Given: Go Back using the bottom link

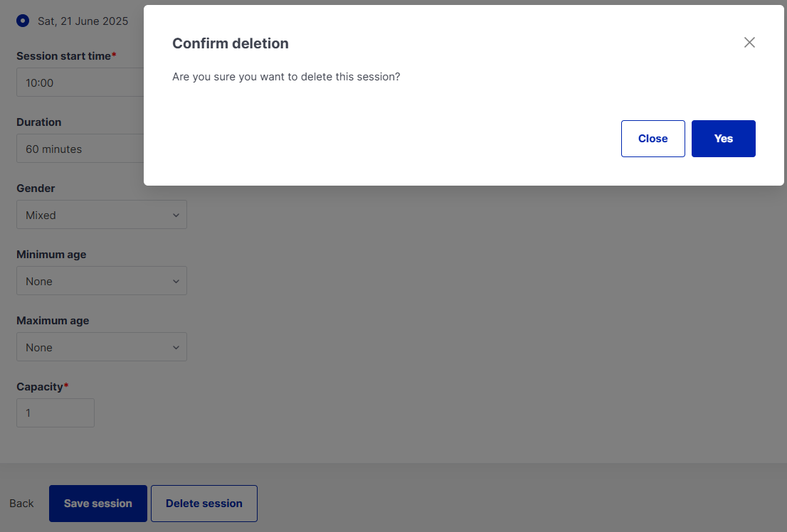Looking at the screenshot, I should pos(21,504).
